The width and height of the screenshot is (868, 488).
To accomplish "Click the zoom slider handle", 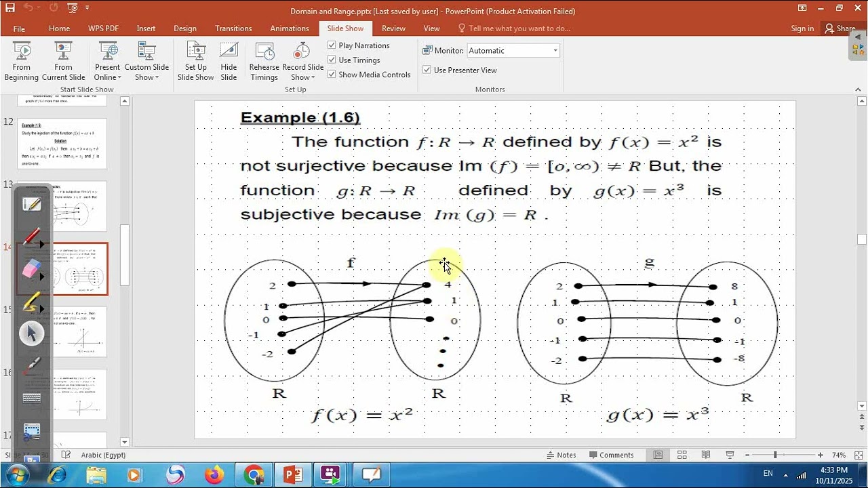I will [x=775, y=455].
